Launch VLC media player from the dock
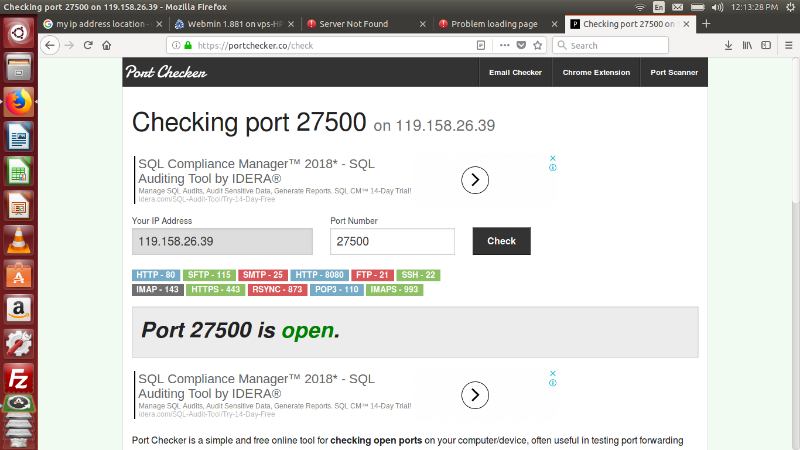800x450 pixels. point(18,240)
